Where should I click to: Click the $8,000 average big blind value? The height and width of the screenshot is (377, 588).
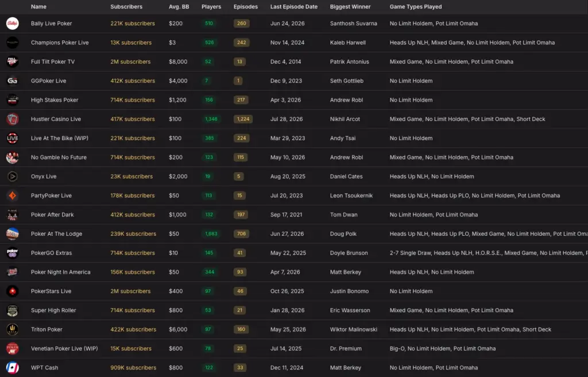click(178, 61)
